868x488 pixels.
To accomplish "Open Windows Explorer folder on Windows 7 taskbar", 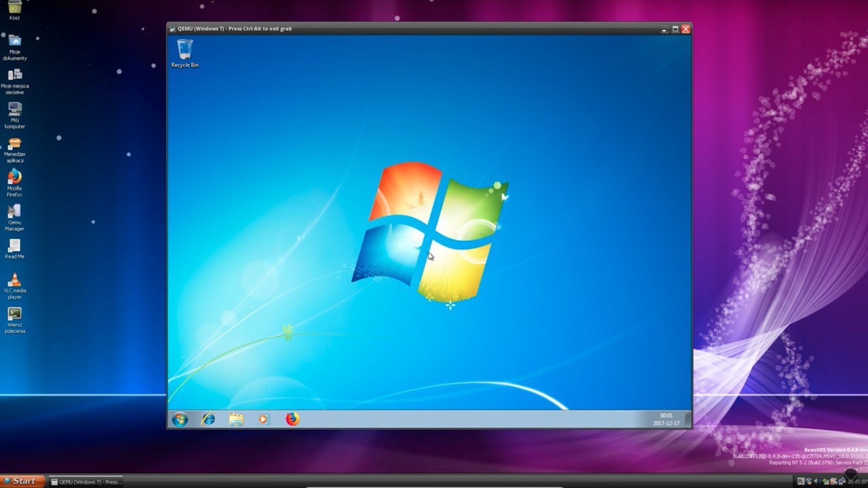I will [x=236, y=419].
